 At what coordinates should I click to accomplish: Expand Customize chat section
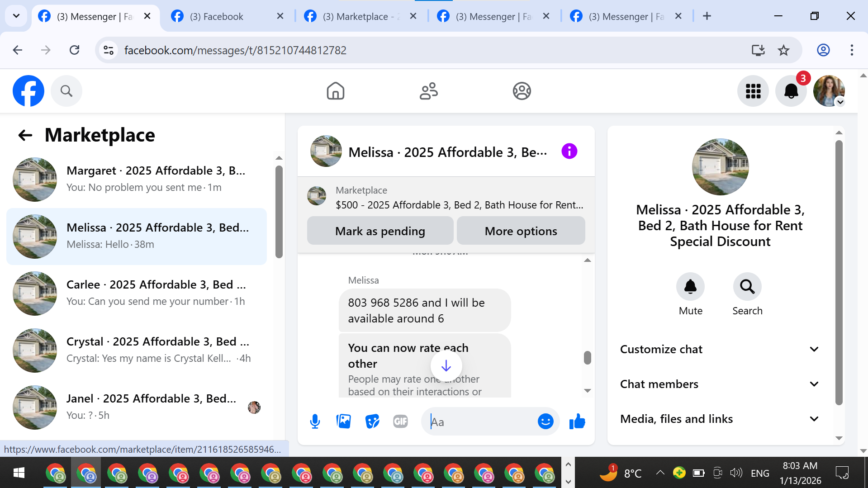[720, 349]
